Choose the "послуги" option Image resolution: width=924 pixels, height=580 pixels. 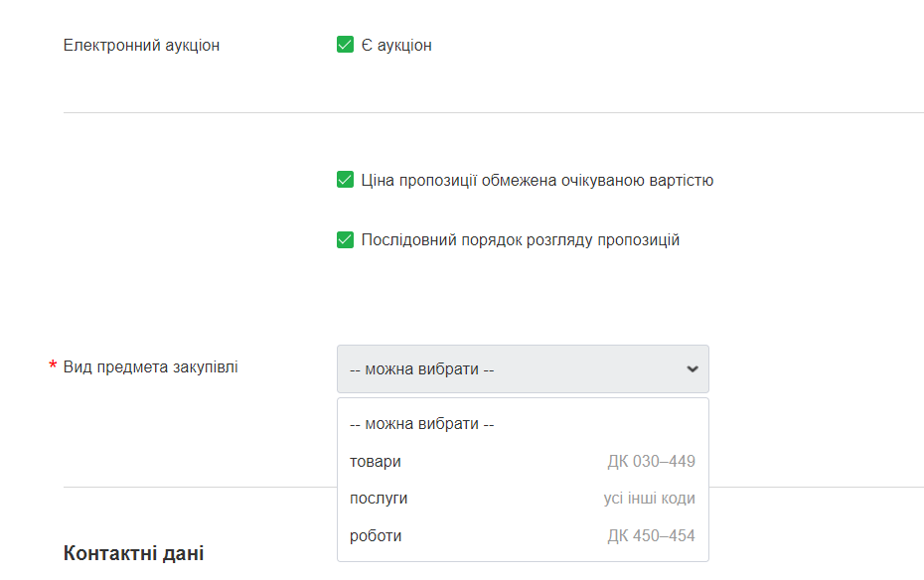tap(379, 499)
